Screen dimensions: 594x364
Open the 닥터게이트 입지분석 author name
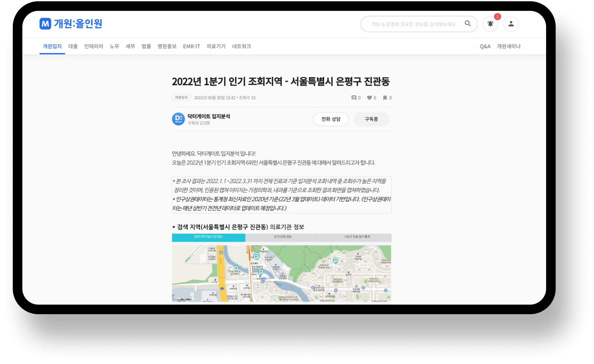[209, 116]
